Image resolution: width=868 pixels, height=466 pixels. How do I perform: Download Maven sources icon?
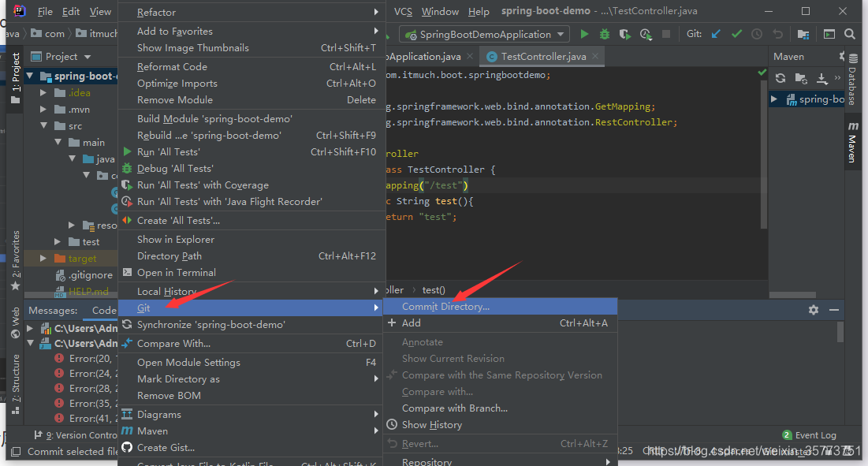(822, 79)
